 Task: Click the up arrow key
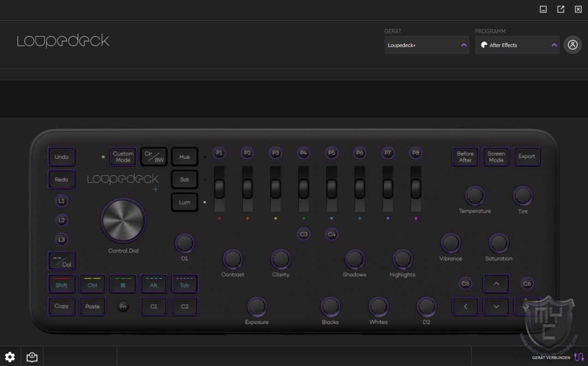pyautogui.click(x=496, y=284)
